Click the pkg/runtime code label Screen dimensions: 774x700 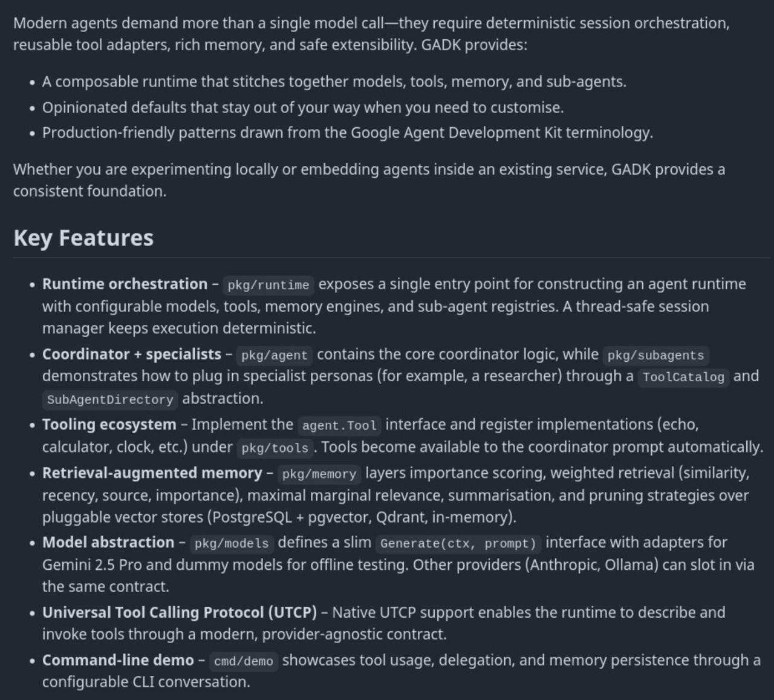click(x=268, y=285)
